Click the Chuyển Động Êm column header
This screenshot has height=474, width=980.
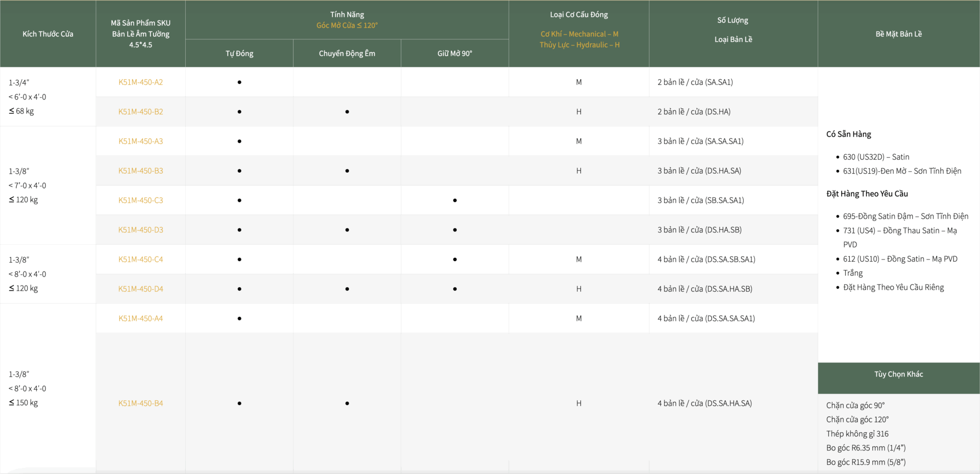pyautogui.click(x=347, y=54)
